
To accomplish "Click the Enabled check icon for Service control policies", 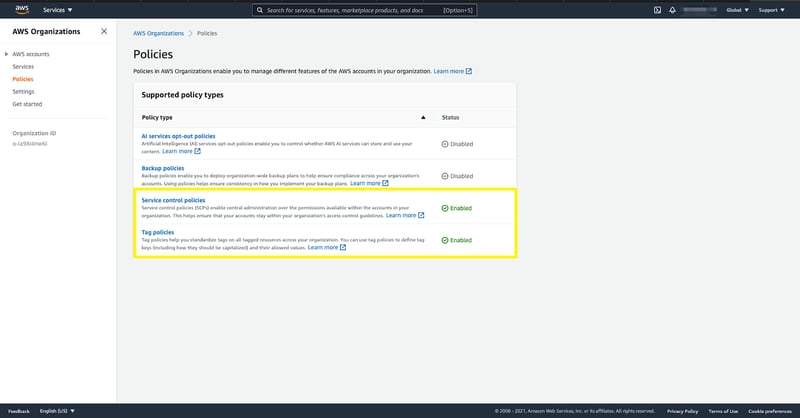I will coord(445,208).
